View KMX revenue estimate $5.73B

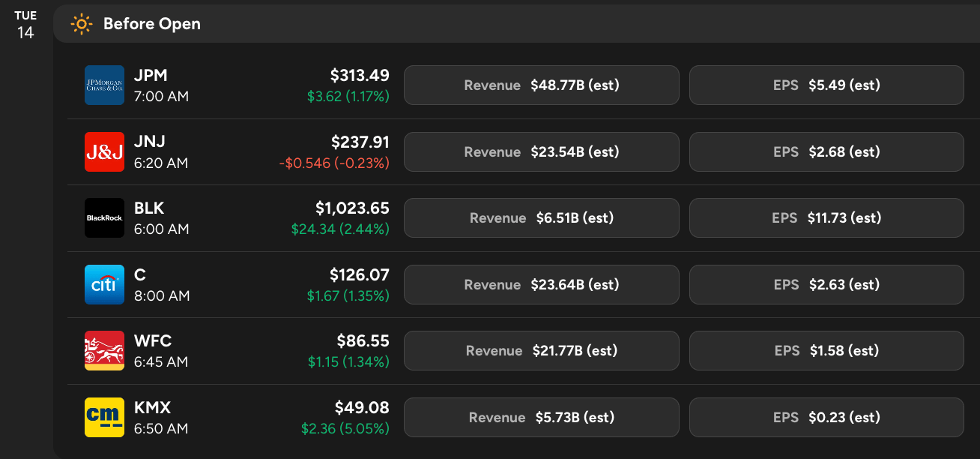(542, 417)
